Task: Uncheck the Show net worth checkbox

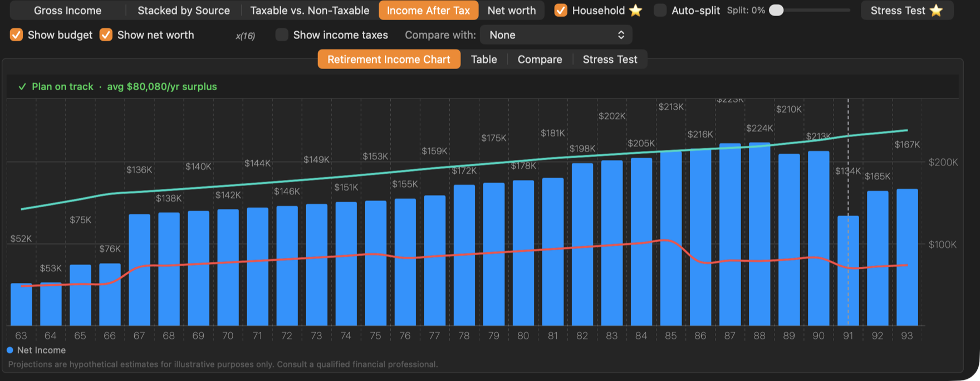Action: pyautogui.click(x=106, y=35)
